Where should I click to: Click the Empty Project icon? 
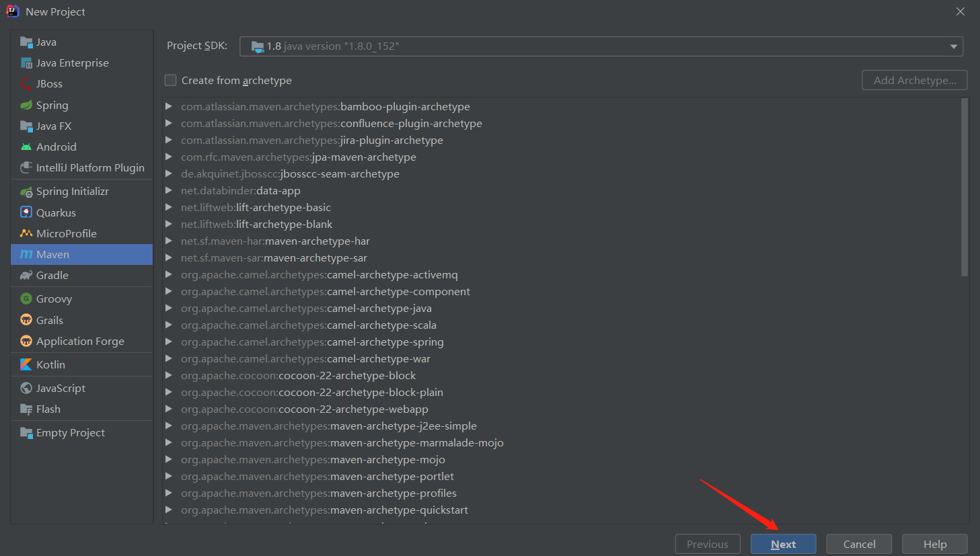(x=26, y=432)
